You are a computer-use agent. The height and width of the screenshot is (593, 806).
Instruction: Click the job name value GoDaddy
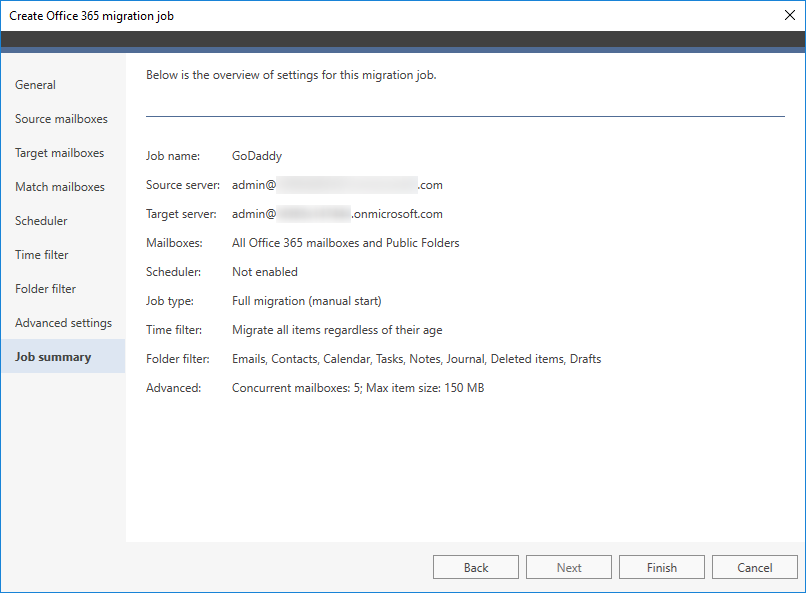click(x=257, y=156)
